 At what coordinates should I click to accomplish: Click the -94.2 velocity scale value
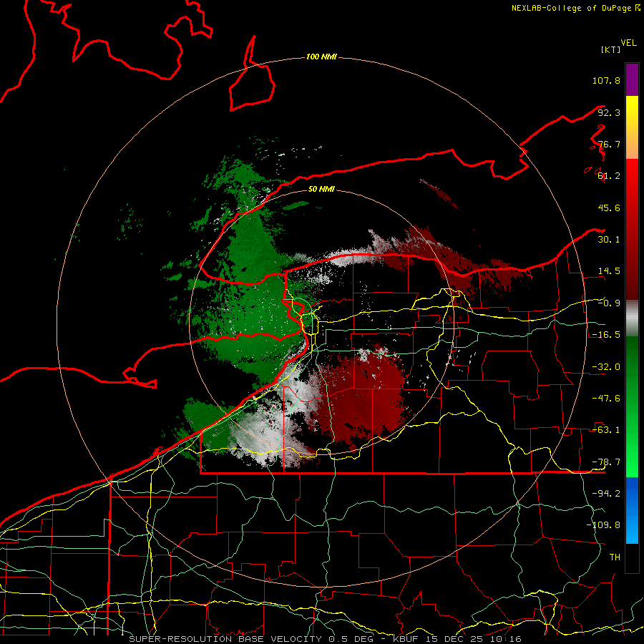click(x=606, y=494)
